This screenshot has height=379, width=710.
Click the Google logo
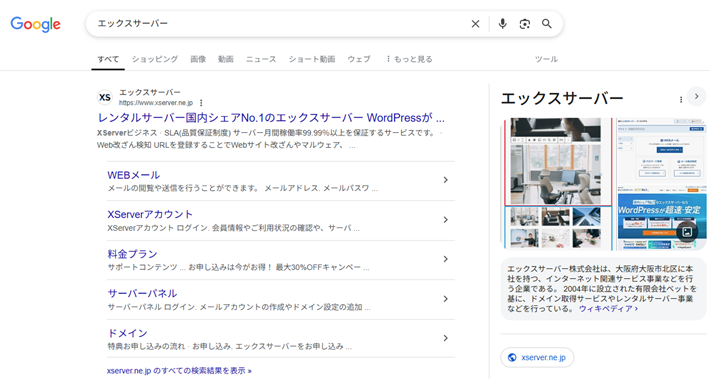point(35,24)
